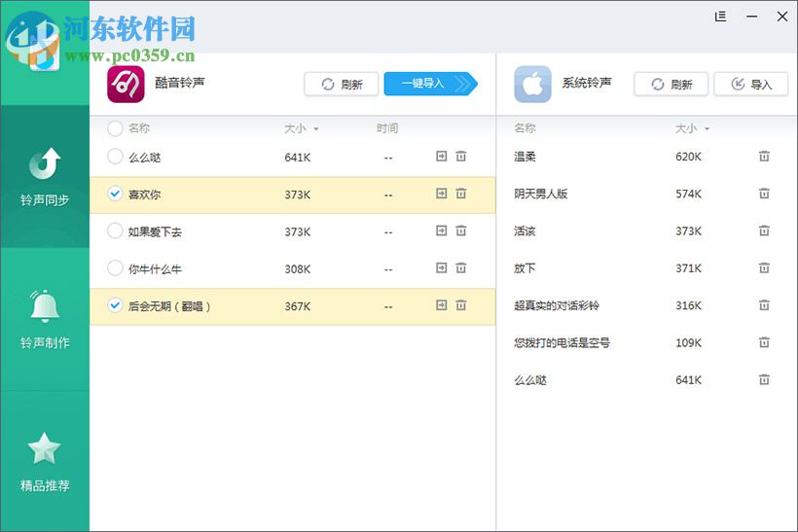Delete the 喜欢你 ringtone
The height and width of the screenshot is (532, 798).
pos(460,194)
